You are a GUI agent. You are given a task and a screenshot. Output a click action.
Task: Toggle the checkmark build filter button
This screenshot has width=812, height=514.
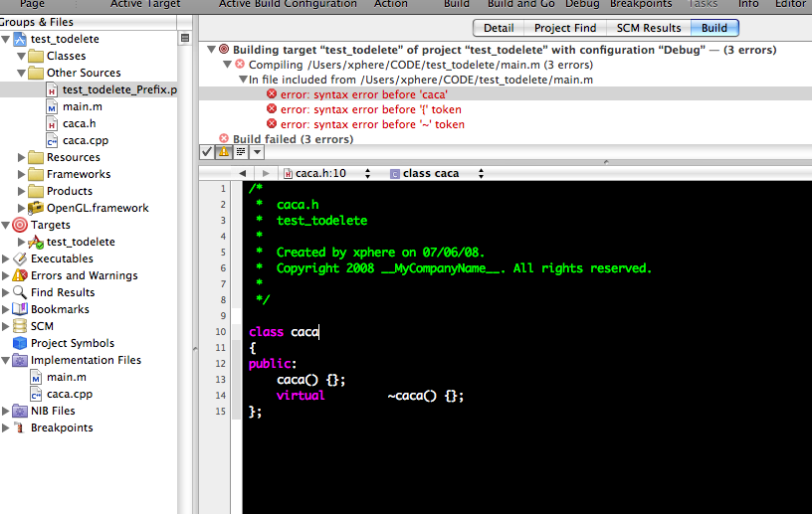tap(207, 152)
